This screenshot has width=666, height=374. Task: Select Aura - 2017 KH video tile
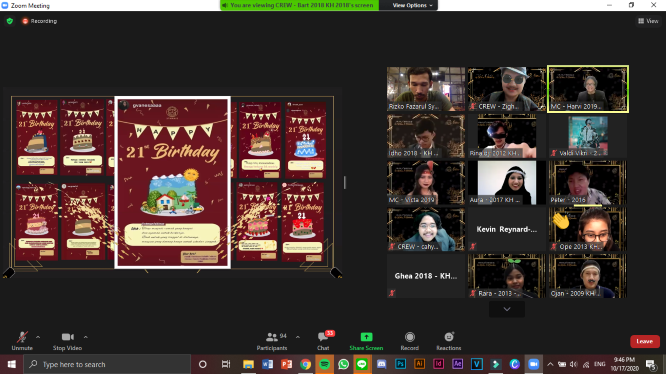(x=507, y=183)
